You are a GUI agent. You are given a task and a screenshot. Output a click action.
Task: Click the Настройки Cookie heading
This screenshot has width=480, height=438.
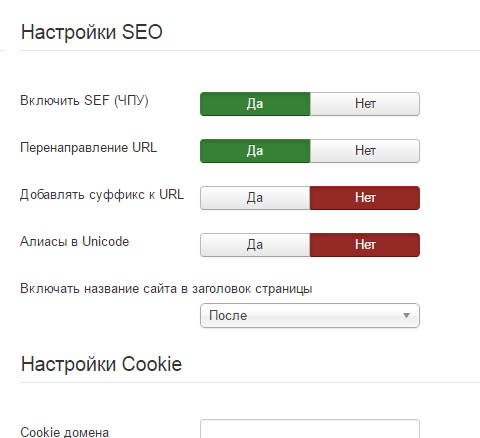101,364
